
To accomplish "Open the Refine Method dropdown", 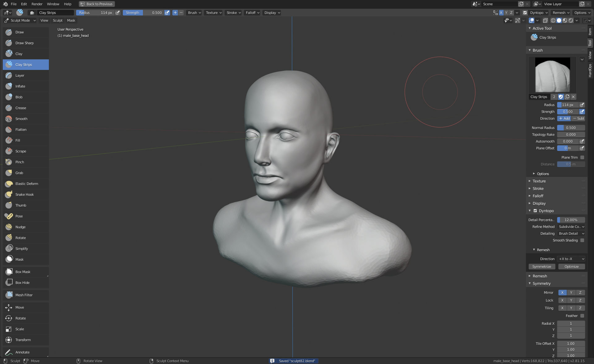I will pos(571,227).
